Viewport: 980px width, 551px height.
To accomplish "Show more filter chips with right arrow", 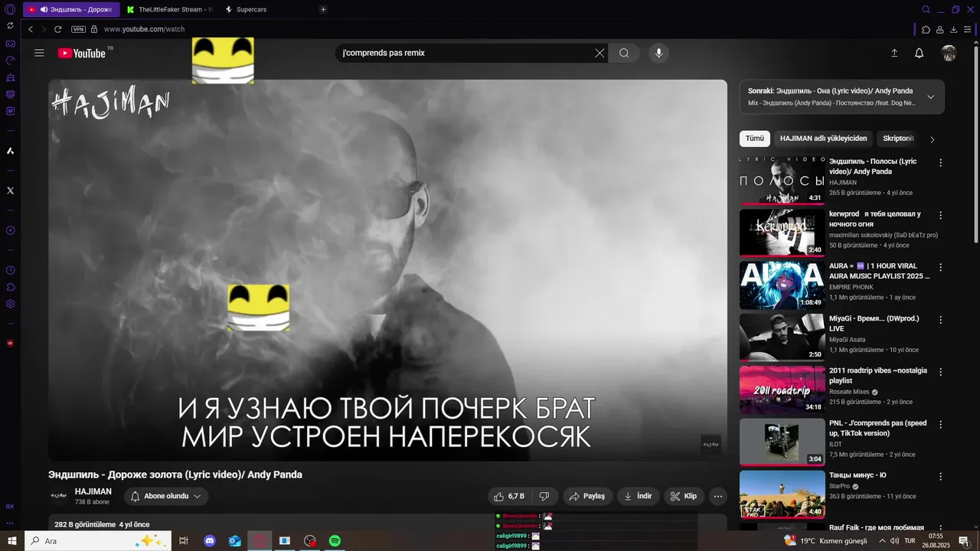I will pyautogui.click(x=932, y=139).
